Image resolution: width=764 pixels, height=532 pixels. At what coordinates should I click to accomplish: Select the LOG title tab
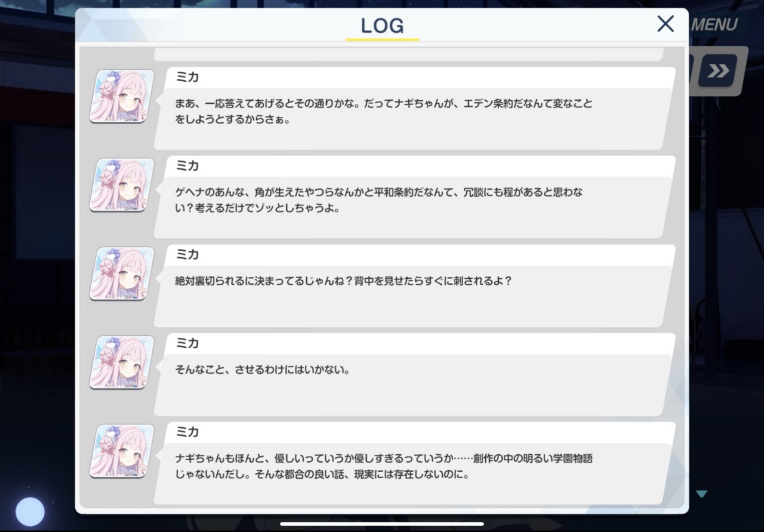tap(382, 26)
